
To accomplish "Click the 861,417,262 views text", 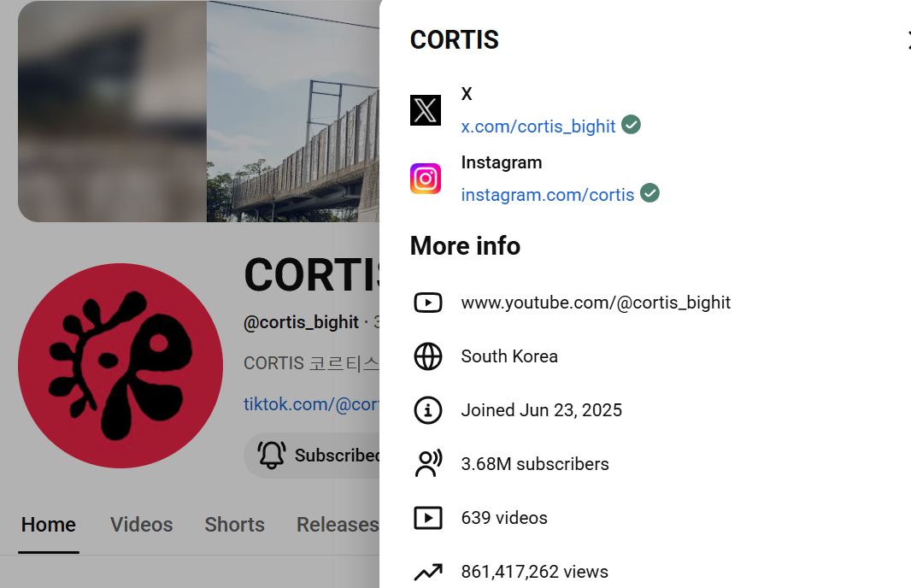I will 534,572.
